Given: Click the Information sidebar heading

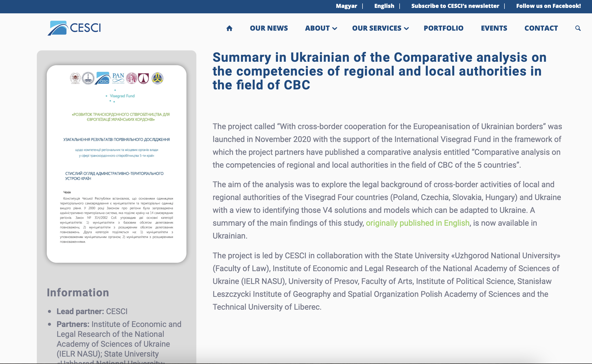Looking at the screenshot, I should pos(78,293).
